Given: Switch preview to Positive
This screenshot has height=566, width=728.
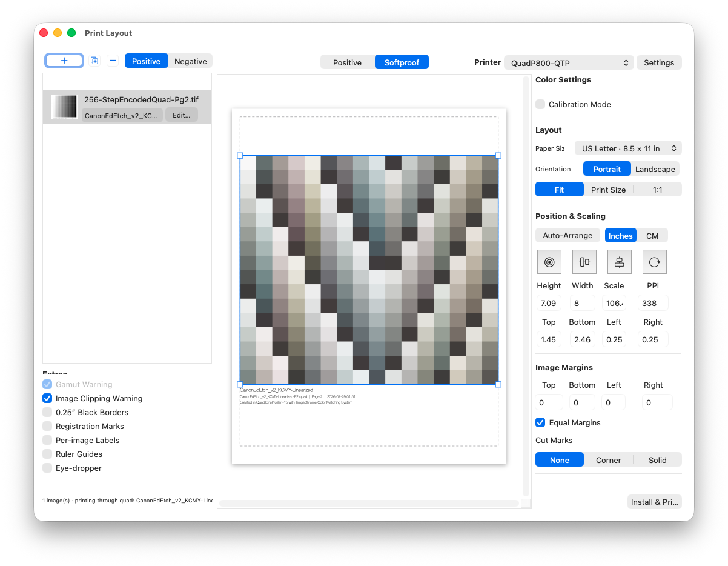Looking at the screenshot, I should coord(348,62).
